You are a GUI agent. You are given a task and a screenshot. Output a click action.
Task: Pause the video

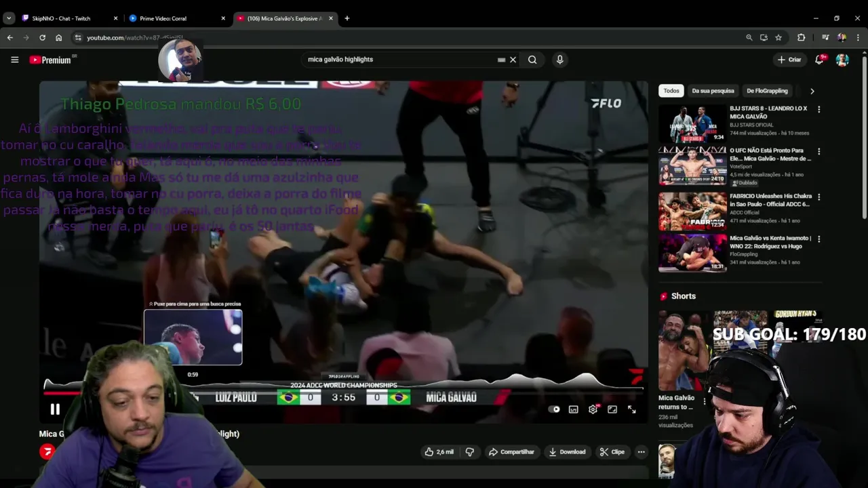pos(55,409)
